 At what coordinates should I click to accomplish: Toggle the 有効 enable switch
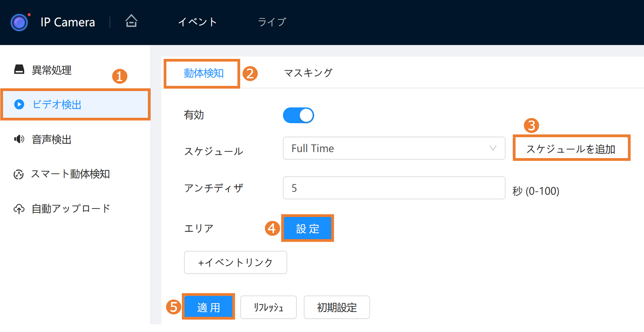coord(298,115)
